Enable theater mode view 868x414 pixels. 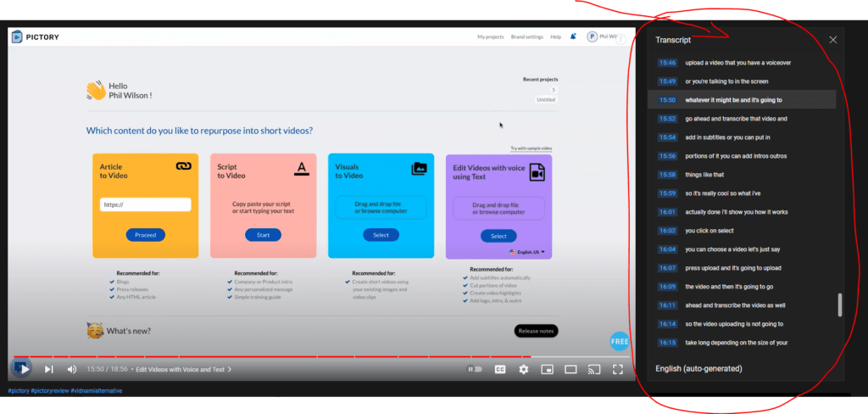570,369
